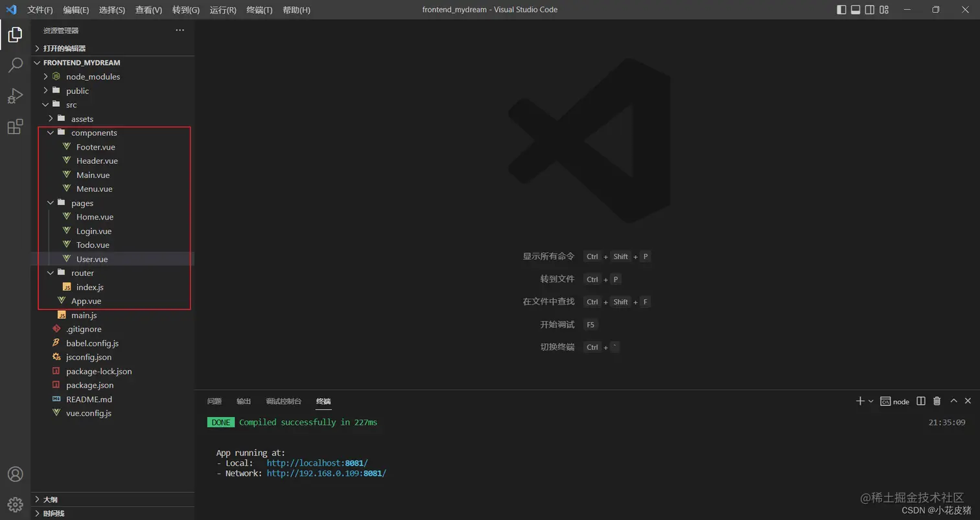The image size is (980, 520).
Task: Open the 转到(G) menu
Action: click(186, 10)
